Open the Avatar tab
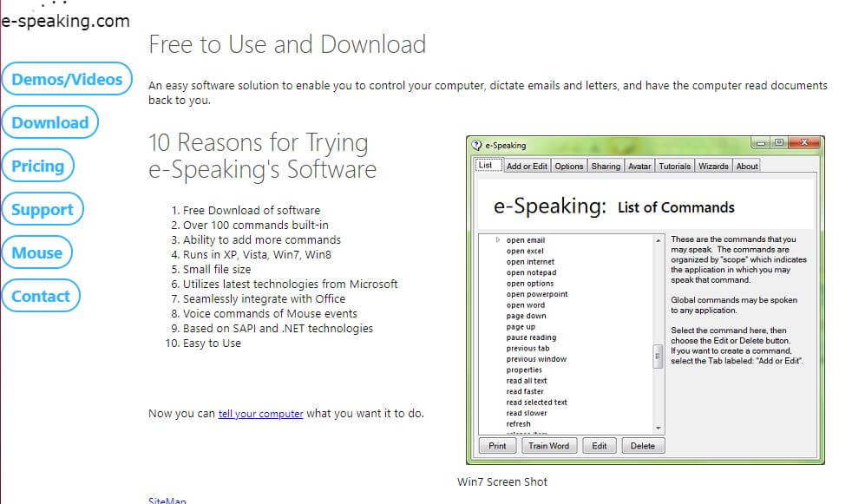Viewport: 852px width, 504px height. (x=639, y=167)
